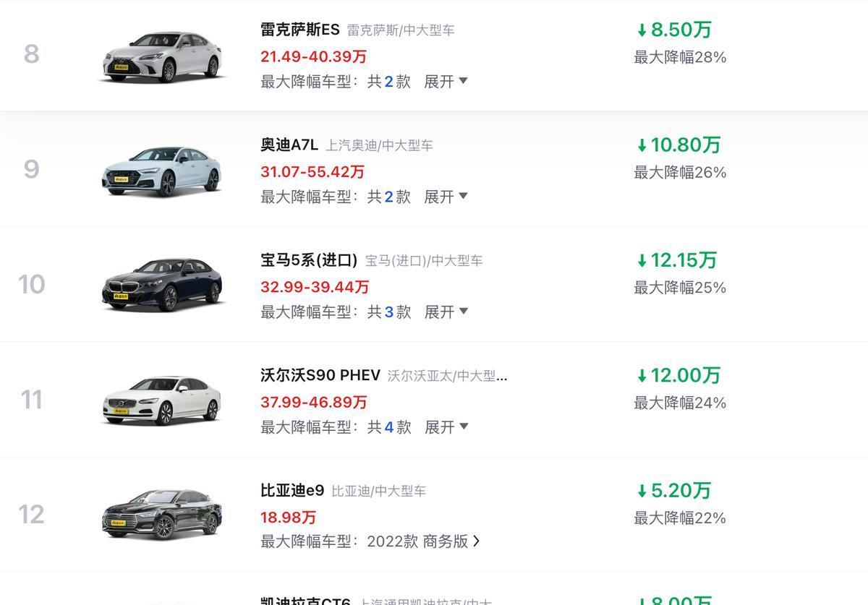Expand max-discount models for 沃尔沃S90 PHEV
This screenshot has height=605, width=868.
tap(446, 427)
